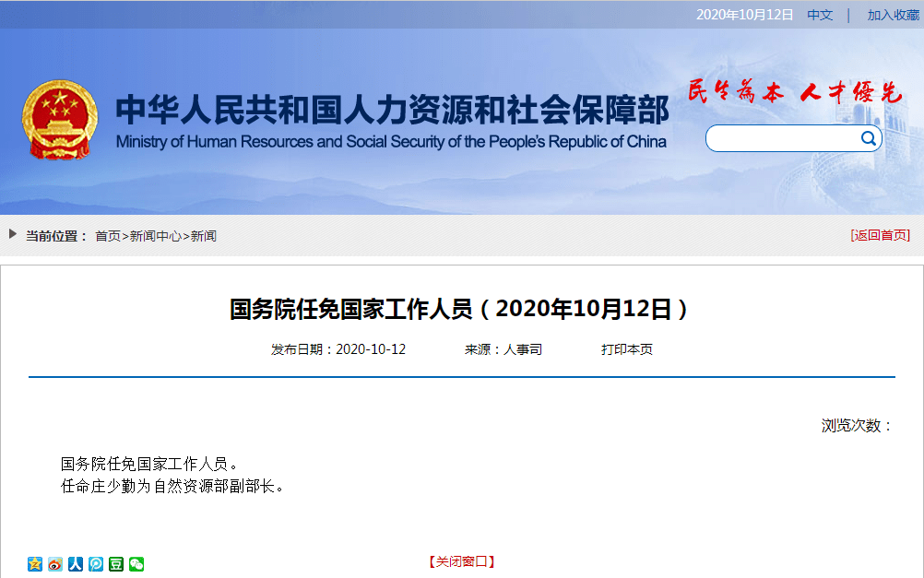The width and height of the screenshot is (924, 578).
Task: Click the red 民生为本 人才优先 slogan
Action: point(795,92)
